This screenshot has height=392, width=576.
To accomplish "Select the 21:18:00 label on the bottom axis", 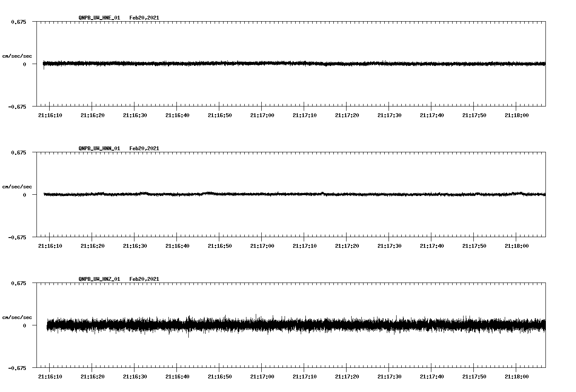I will click(517, 375).
